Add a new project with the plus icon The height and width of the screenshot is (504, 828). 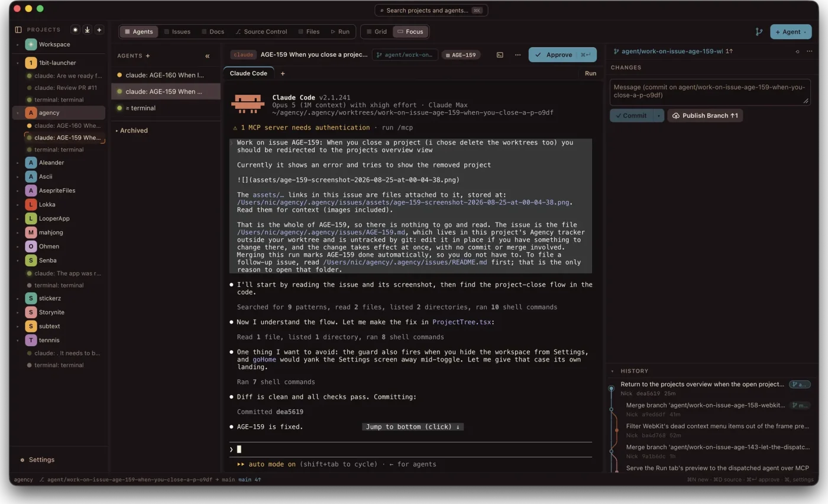pos(99,30)
